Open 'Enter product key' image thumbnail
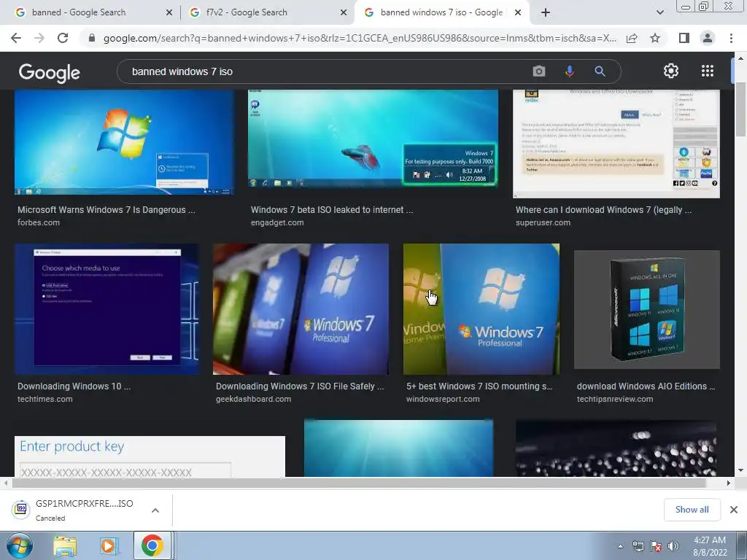Screen dimensions: 747x560 [x=150, y=456]
